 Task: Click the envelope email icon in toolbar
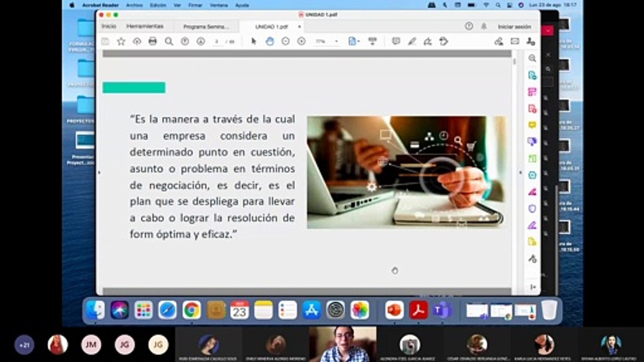coord(515,41)
